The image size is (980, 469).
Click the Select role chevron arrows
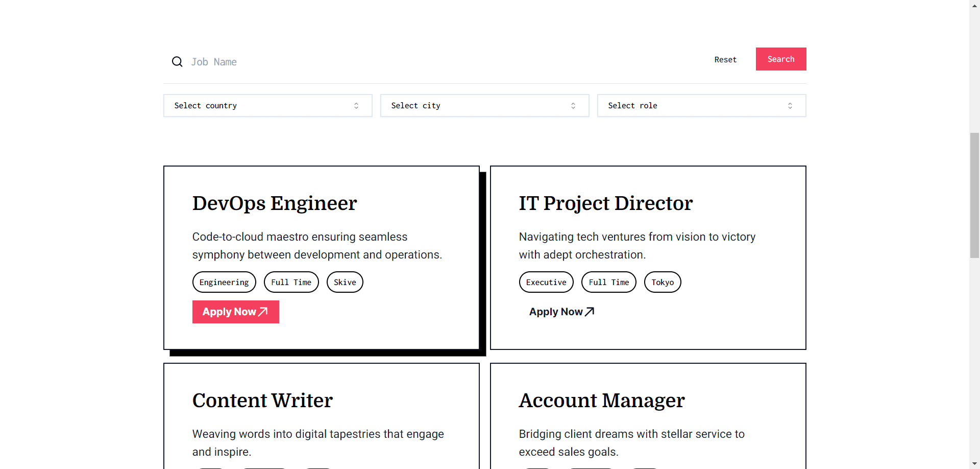790,106
